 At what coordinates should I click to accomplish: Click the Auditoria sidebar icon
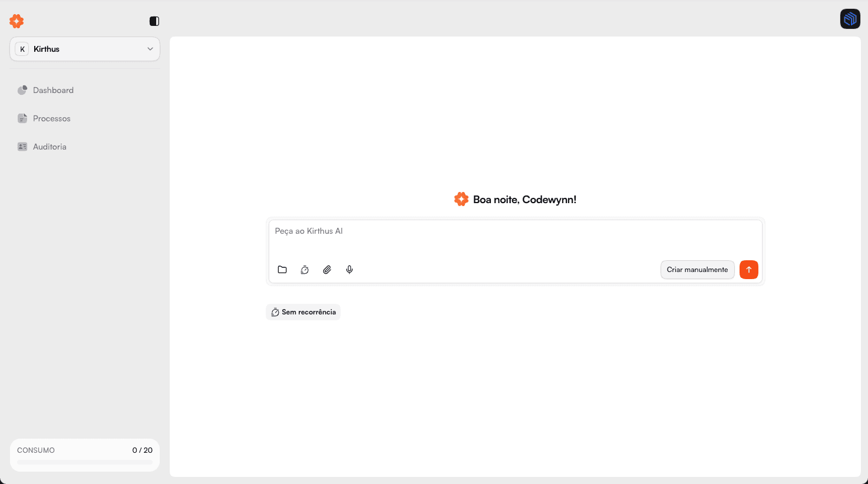point(22,147)
